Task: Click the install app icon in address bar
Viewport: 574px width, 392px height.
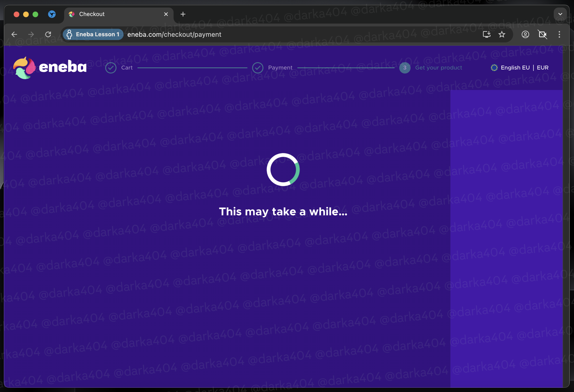Action: click(x=487, y=34)
